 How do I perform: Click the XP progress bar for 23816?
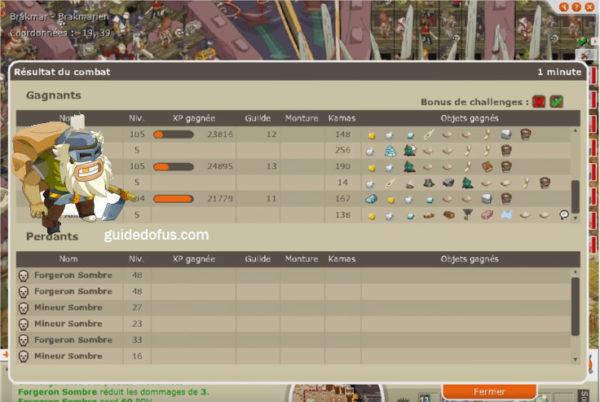click(x=173, y=135)
